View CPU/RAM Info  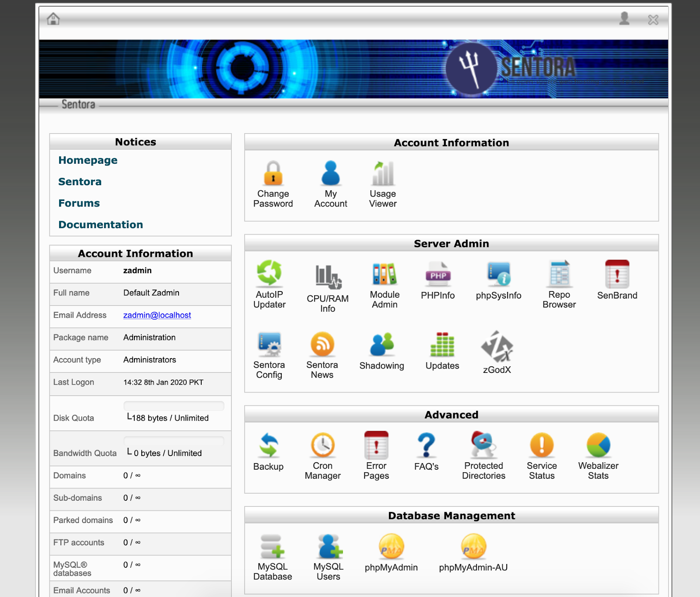[x=328, y=289]
